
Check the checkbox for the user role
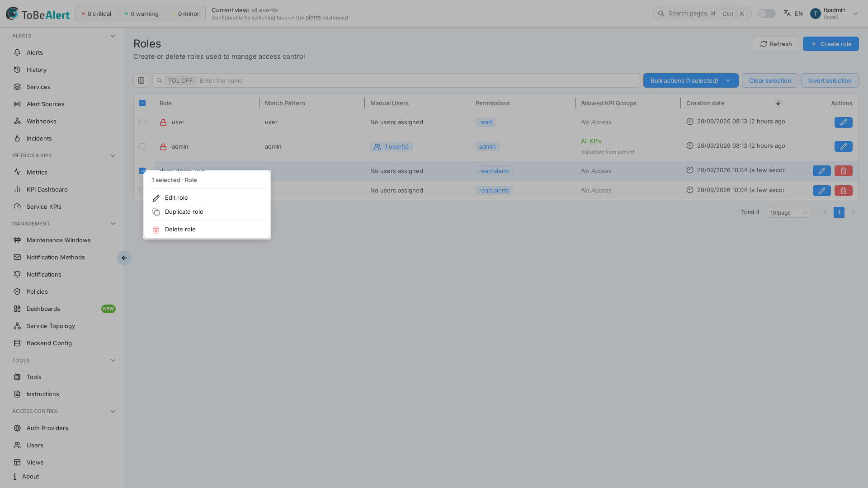142,122
